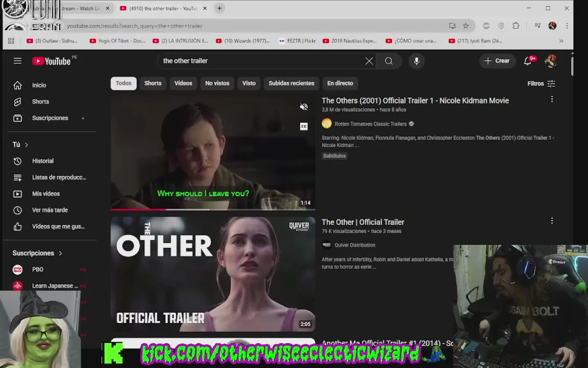Screen dimensions: 588x368
Task: Open the notifications bell
Action: (528, 61)
